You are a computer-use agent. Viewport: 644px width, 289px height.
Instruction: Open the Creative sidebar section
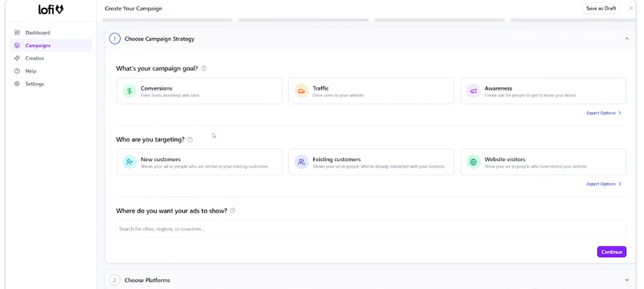35,58
